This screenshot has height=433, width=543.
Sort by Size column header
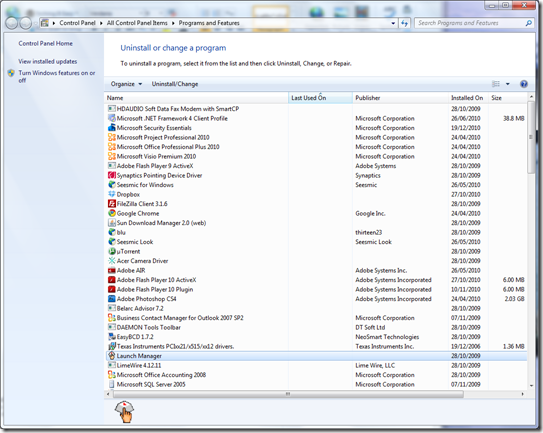click(507, 98)
